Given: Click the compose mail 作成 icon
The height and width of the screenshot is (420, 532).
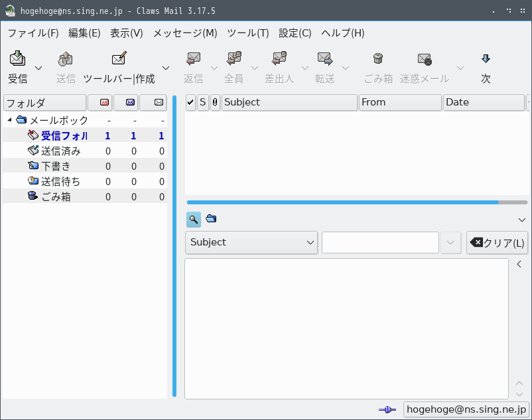Looking at the screenshot, I should coord(119,58).
